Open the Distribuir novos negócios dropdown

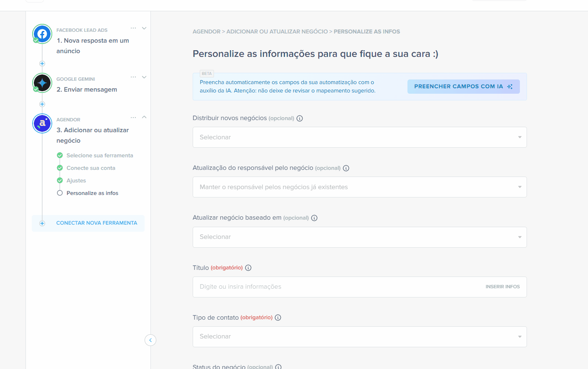click(359, 137)
